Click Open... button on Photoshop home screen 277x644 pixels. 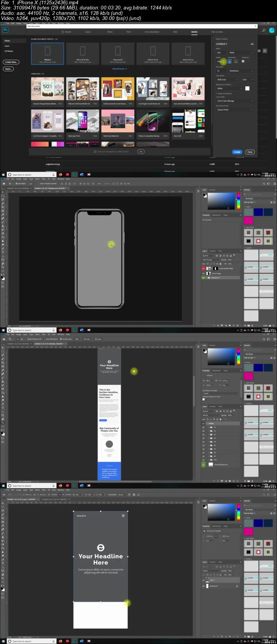(8, 69)
